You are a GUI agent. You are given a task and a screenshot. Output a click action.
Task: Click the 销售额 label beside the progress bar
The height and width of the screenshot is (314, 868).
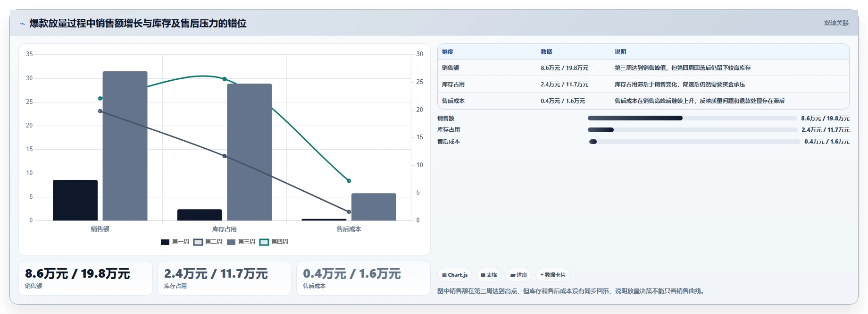(446, 119)
